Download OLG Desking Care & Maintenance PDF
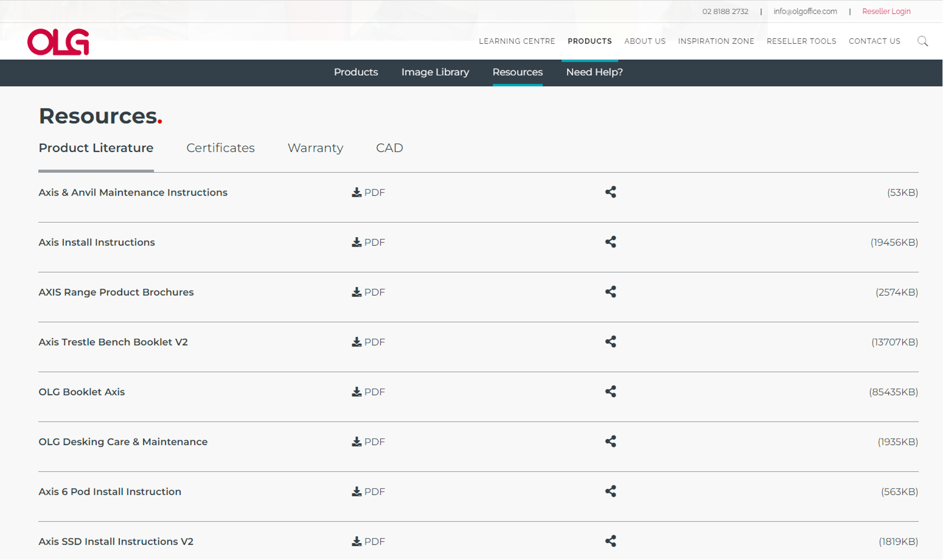Image resolution: width=943 pixels, height=560 pixels. [368, 442]
